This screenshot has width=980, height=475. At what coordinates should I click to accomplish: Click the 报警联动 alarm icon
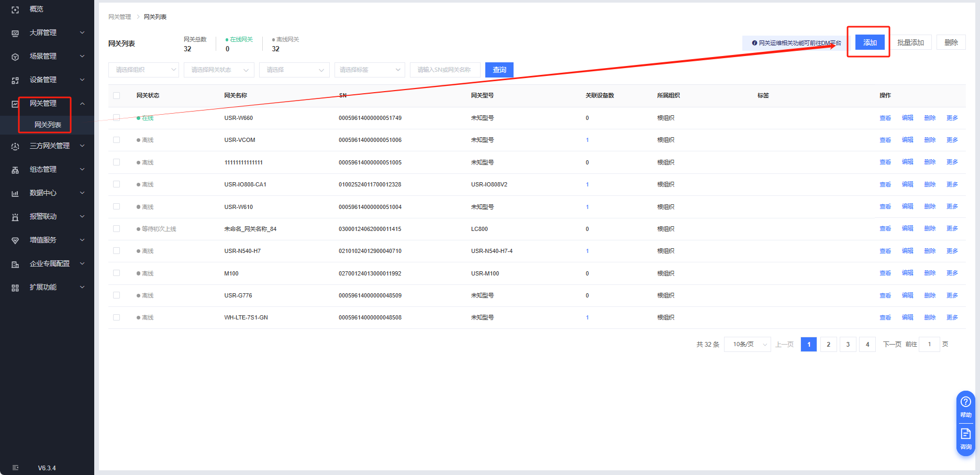[15, 217]
